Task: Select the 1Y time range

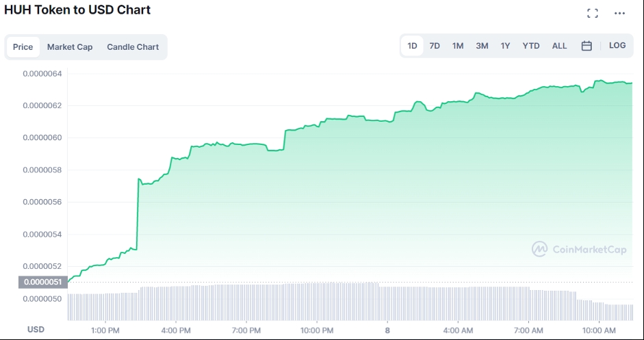Action: pos(505,46)
